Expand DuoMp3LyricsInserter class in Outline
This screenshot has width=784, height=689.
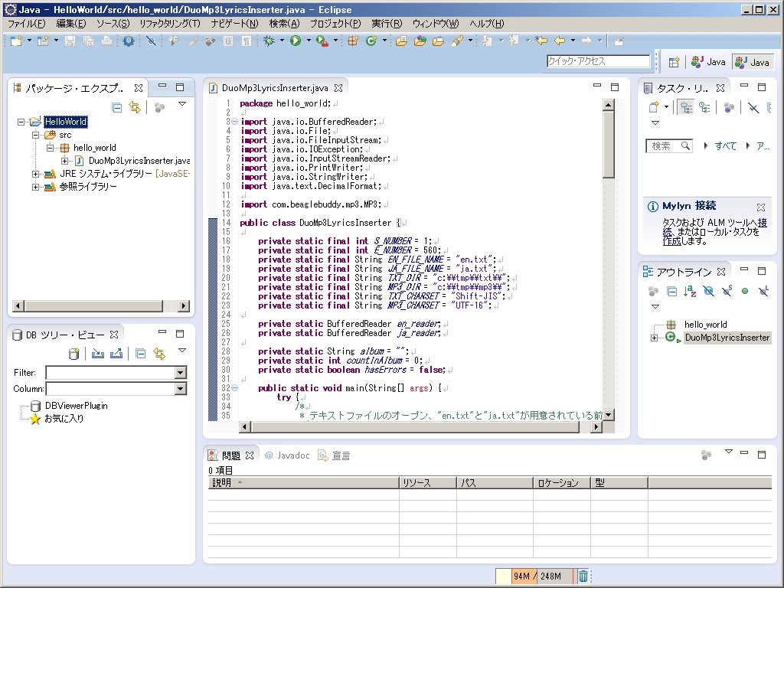click(x=654, y=338)
